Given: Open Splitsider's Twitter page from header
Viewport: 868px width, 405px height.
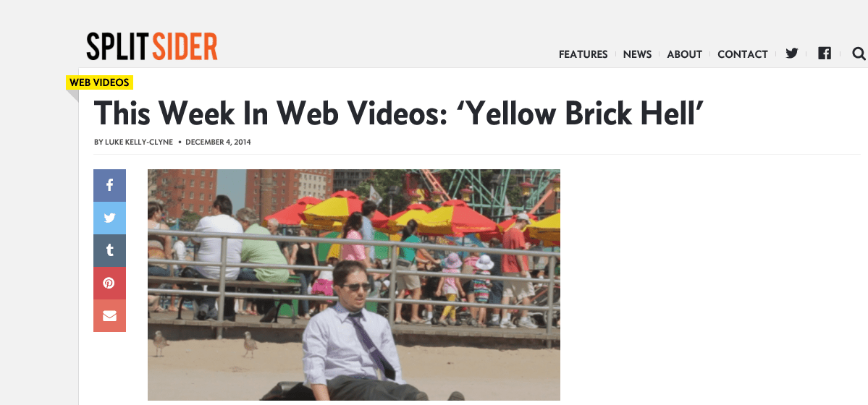Looking at the screenshot, I should pyautogui.click(x=791, y=53).
